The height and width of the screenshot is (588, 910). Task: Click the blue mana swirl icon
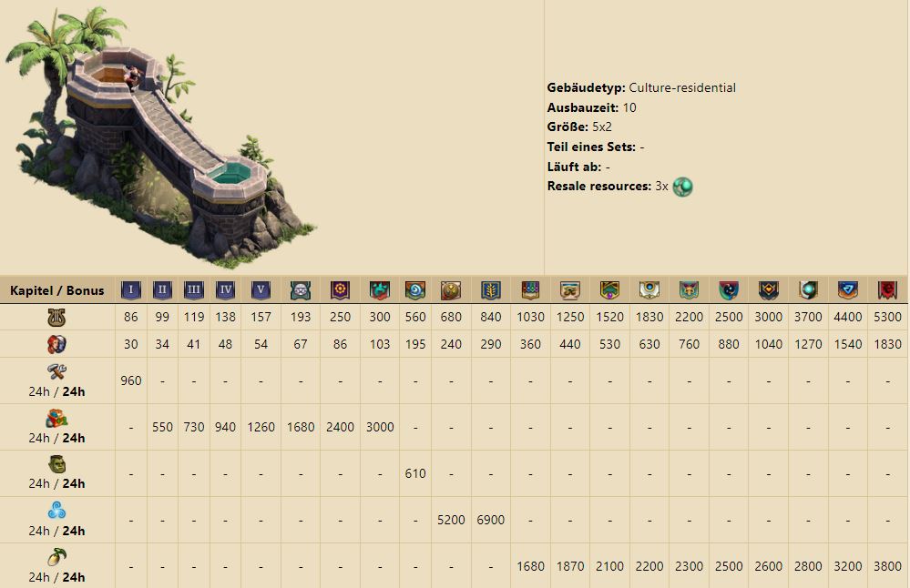(57, 511)
